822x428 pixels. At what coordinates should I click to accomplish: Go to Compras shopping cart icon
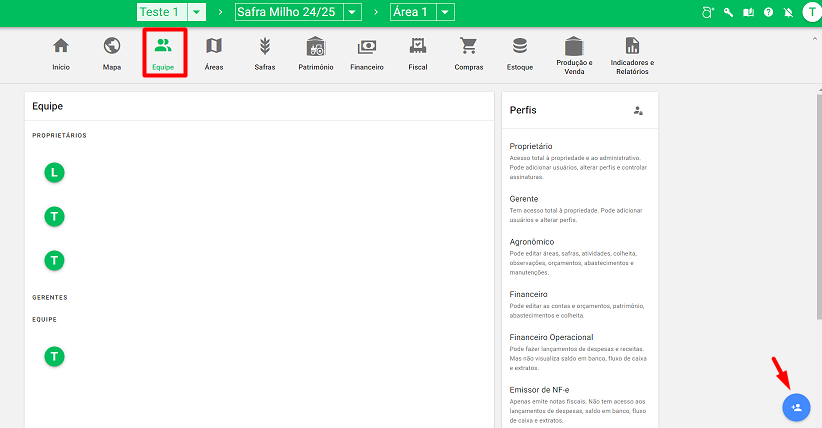(x=468, y=52)
